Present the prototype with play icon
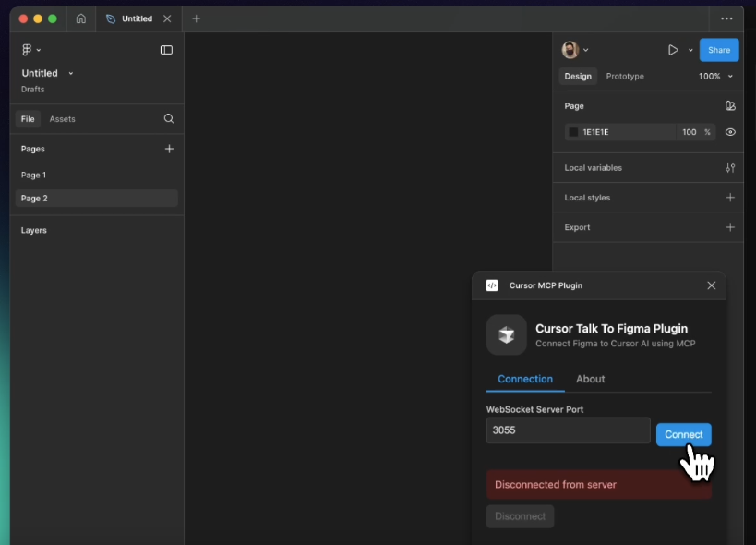The image size is (756, 545). click(x=673, y=50)
